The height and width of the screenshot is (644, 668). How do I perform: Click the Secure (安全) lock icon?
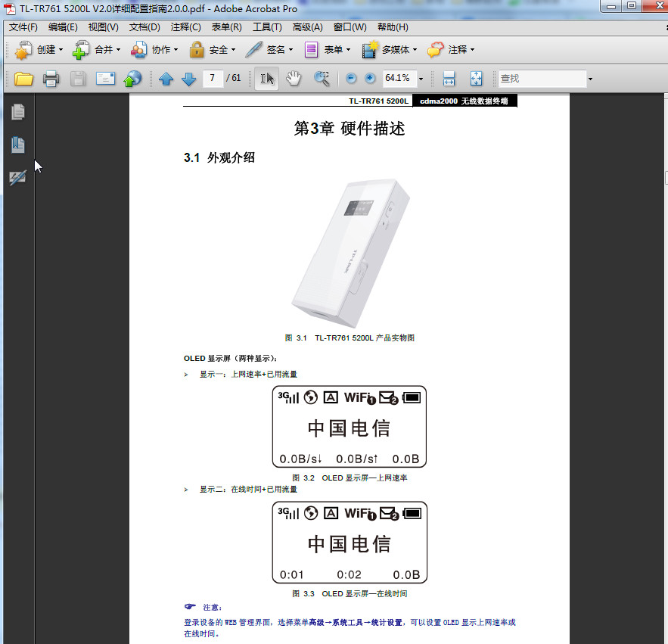click(197, 49)
